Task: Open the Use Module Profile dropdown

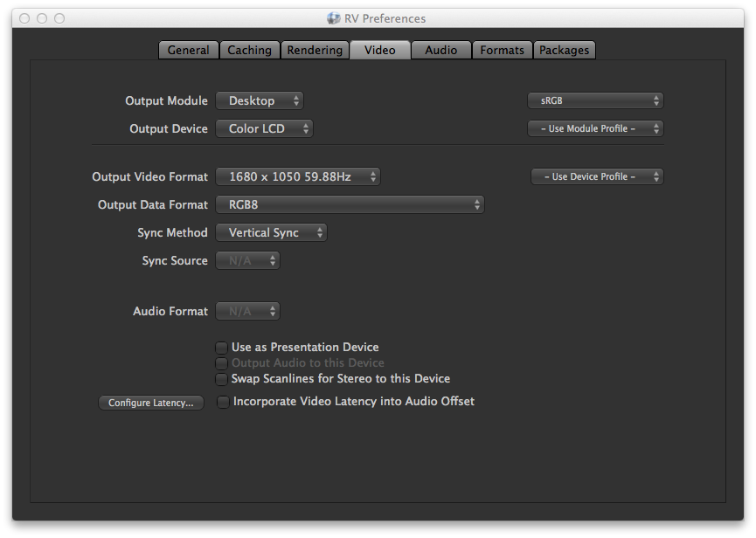Action: point(595,128)
